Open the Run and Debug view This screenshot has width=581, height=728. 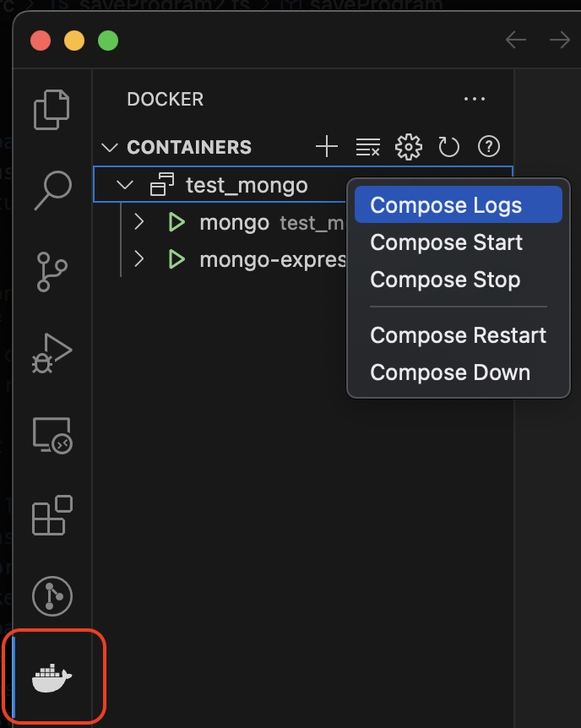tap(52, 352)
